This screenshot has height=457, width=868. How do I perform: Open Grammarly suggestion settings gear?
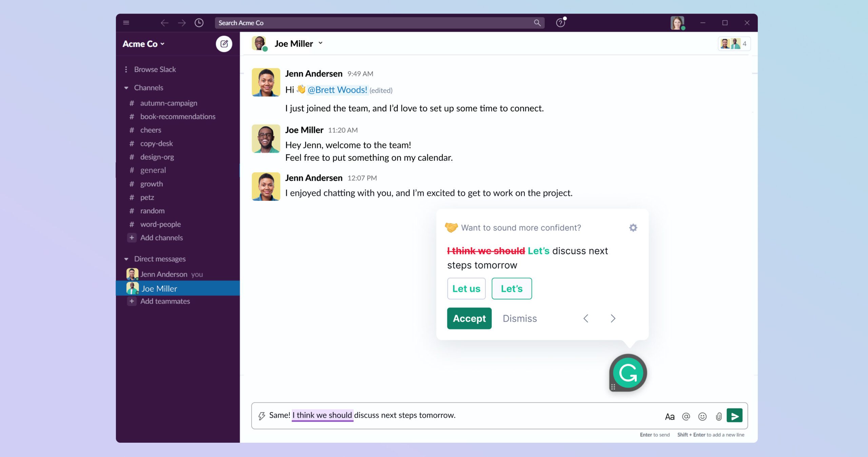[633, 228]
